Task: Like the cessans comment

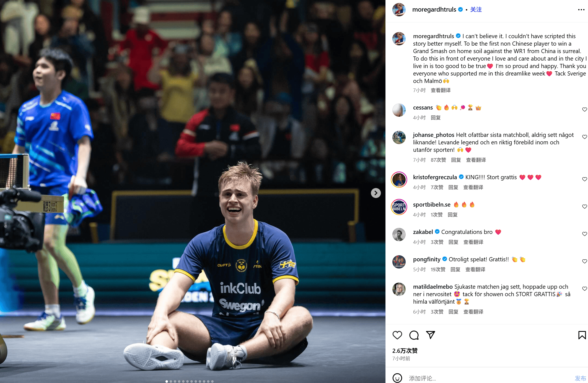Action: [x=584, y=110]
